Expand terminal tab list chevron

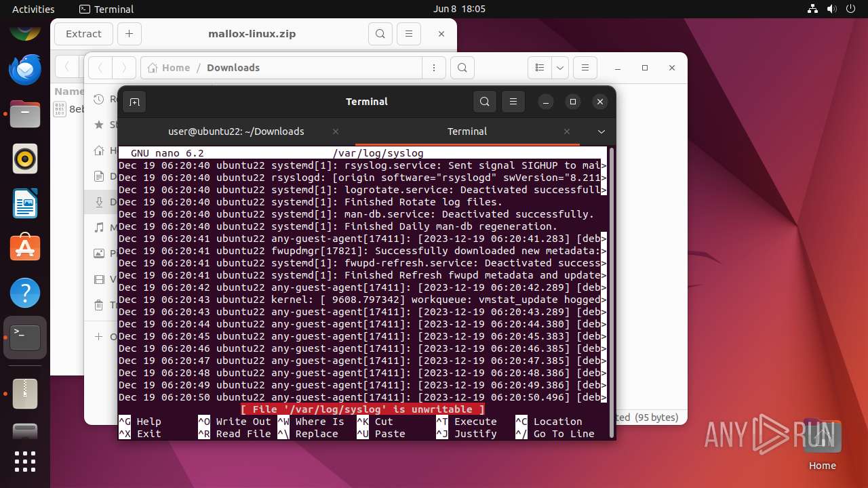pyautogui.click(x=601, y=131)
